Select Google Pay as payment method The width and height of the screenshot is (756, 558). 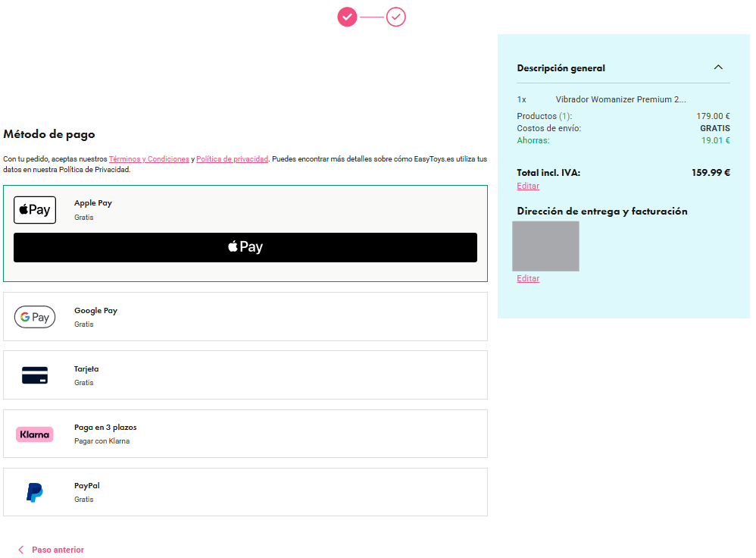point(245,317)
